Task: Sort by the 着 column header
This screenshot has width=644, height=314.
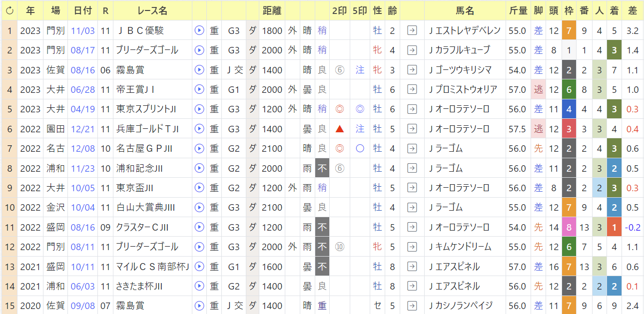Action: (614, 10)
